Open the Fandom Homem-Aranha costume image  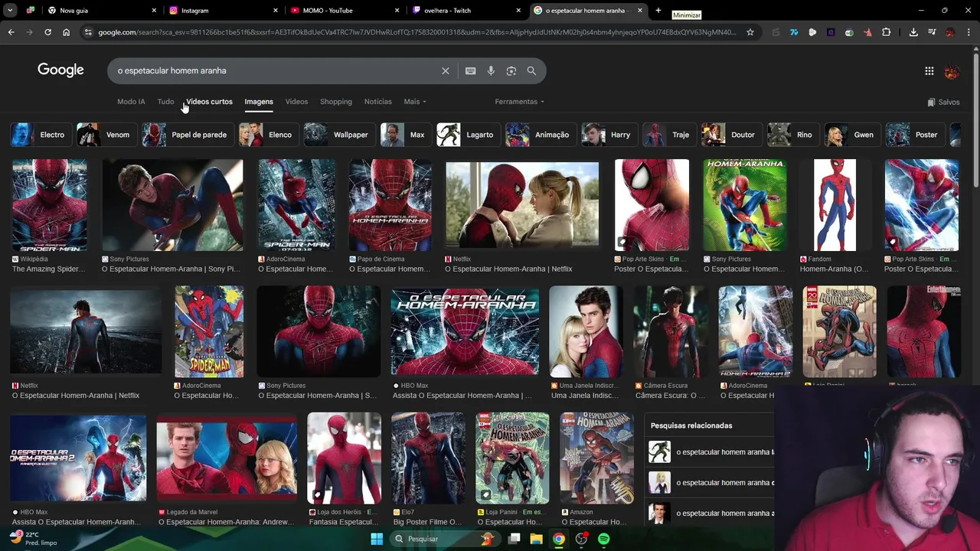835,205
